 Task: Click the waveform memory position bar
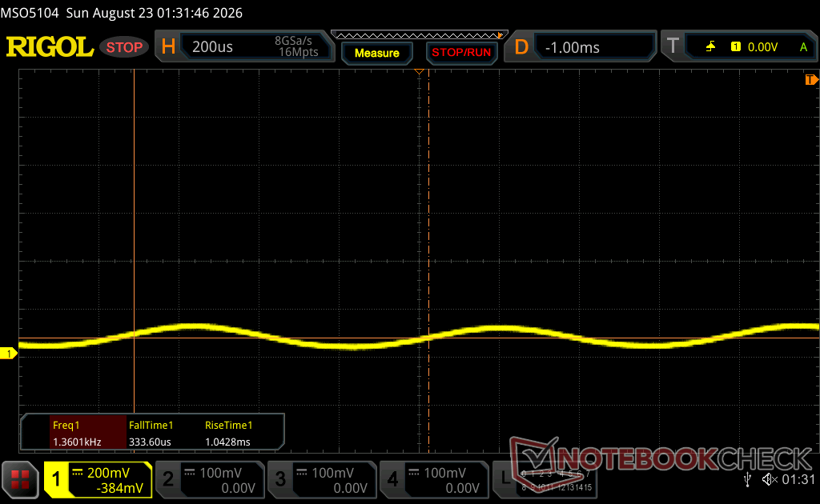tap(420, 35)
